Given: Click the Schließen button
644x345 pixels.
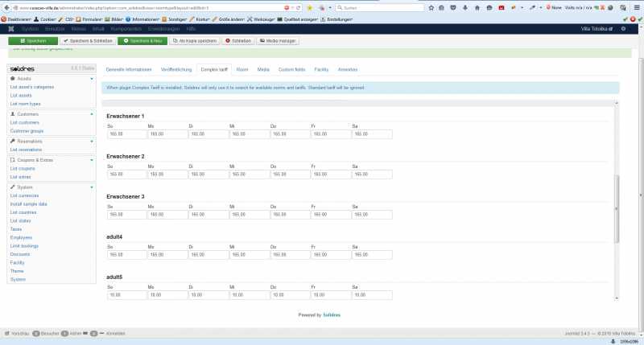Looking at the screenshot, I should coord(238,40).
